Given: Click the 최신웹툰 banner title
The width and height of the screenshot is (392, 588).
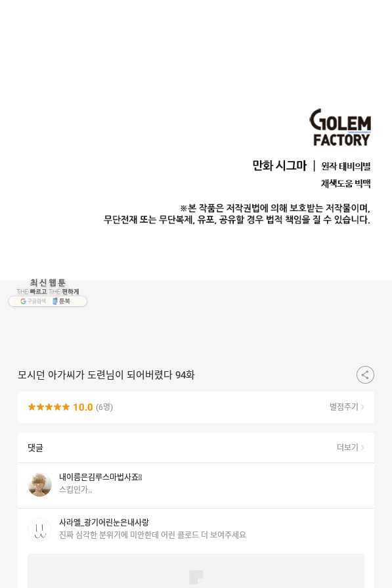Looking at the screenshot, I should (47, 283).
